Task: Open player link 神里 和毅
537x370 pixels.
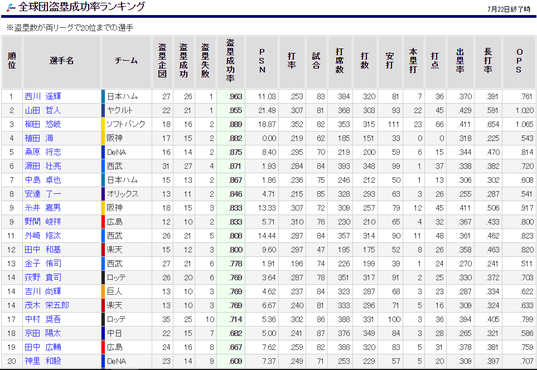Action: point(43,361)
